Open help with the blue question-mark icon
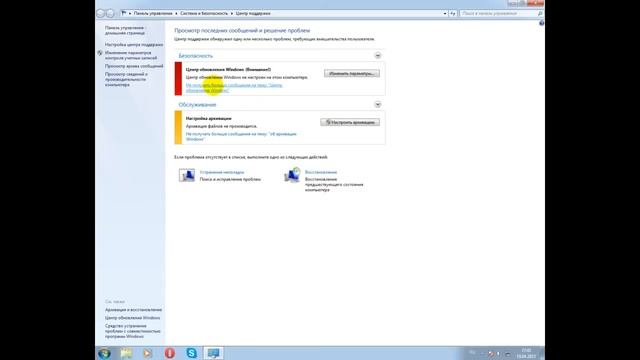 [x=541, y=23]
